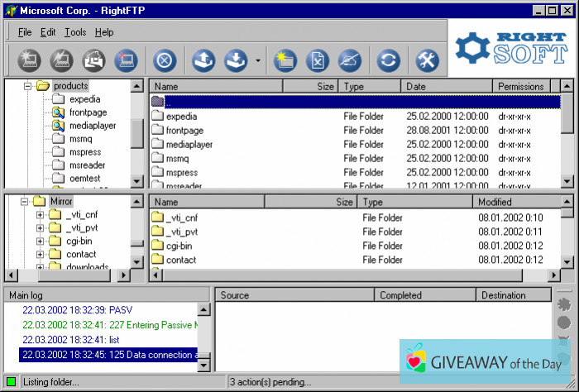Viewport: 579px width, 392px height.
Task: Open the Tools menu
Action: [x=74, y=32]
